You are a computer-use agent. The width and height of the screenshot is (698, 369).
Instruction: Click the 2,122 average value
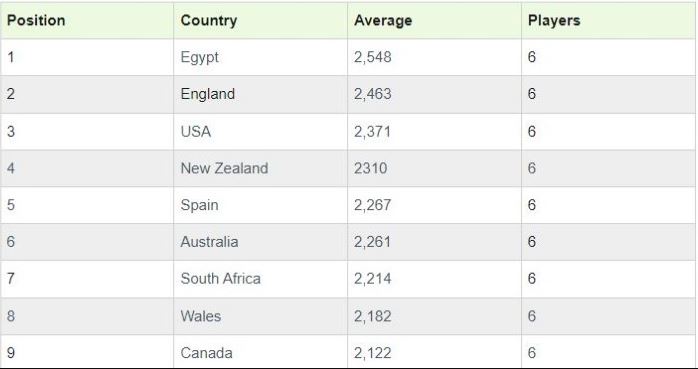tap(373, 353)
